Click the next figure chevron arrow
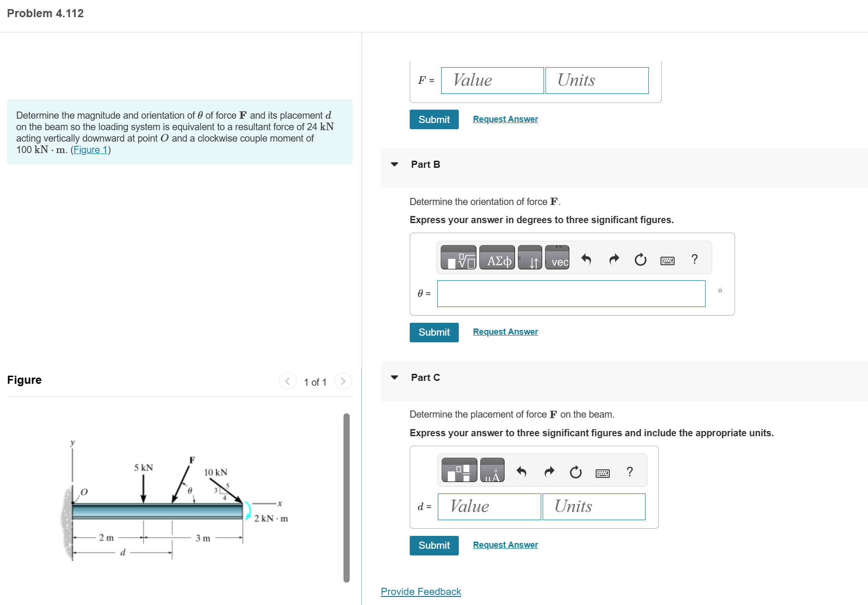Viewport: 868px width, 605px height. (x=343, y=381)
